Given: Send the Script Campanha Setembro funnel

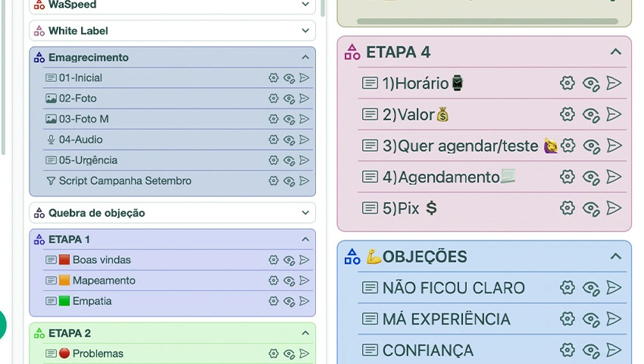Looking at the screenshot, I should [x=304, y=181].
